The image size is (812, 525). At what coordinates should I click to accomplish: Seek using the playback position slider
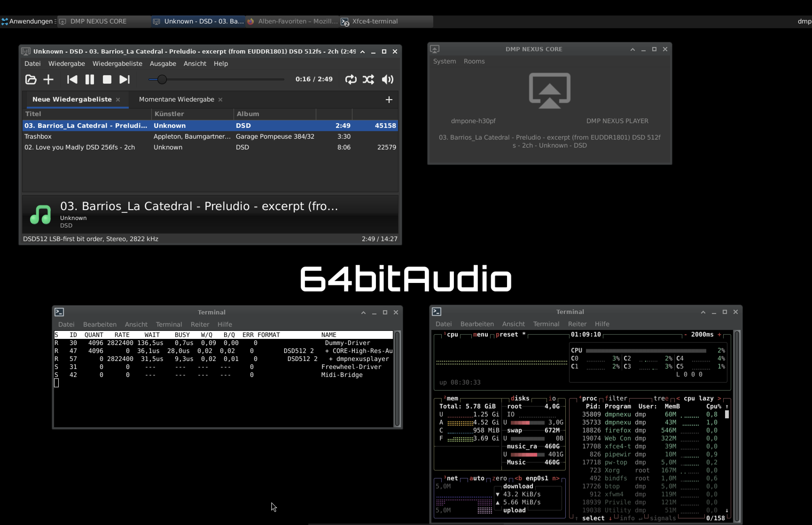(x=216, y=79)
